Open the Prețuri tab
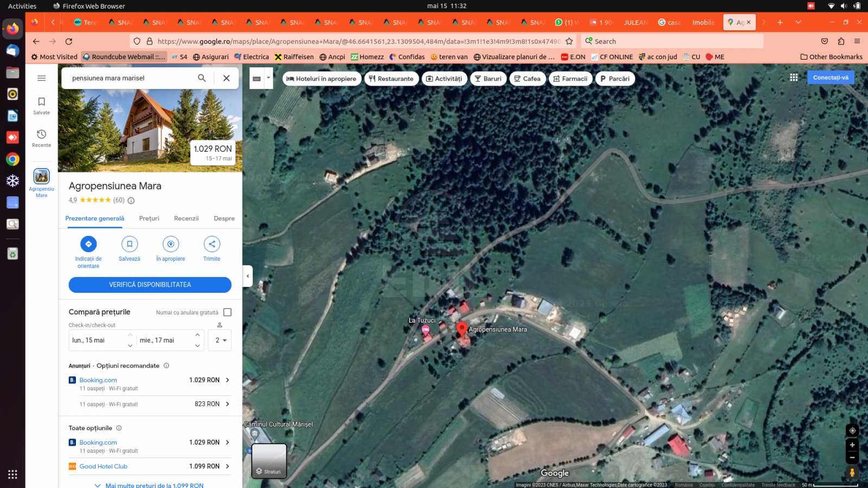Viewport: 868px width, 488px height. pyautogui.click(x=149, y=219)
